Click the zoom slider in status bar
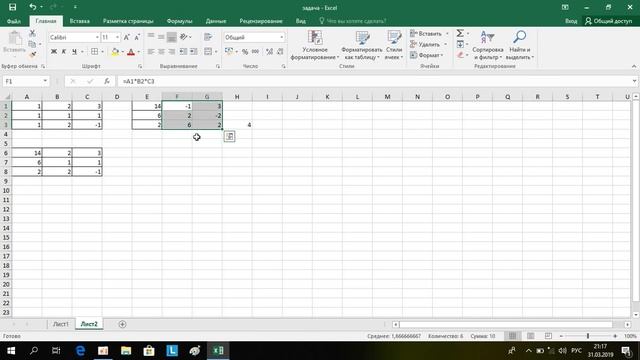Screen dimensions: 640x360 tap(588, 336)
